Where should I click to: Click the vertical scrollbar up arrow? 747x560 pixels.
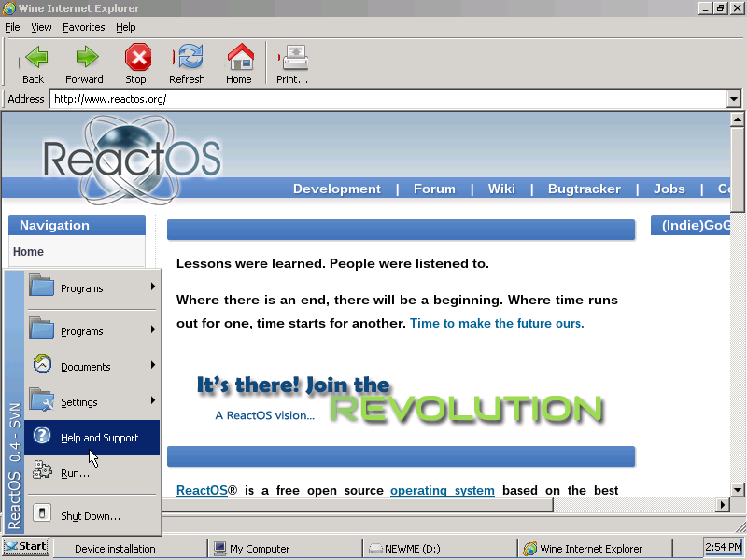pos(737,119)
